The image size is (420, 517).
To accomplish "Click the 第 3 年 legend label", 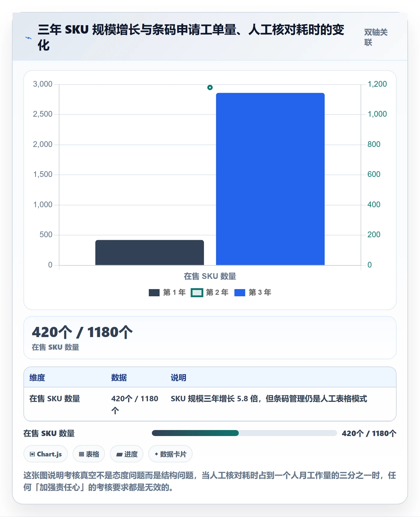I will [x=260, y=292].
